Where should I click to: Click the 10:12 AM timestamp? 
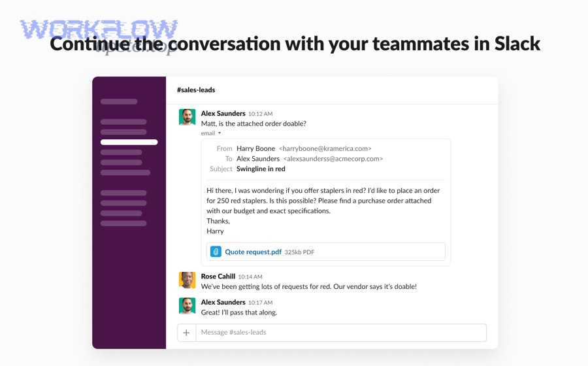pos(260,114)
